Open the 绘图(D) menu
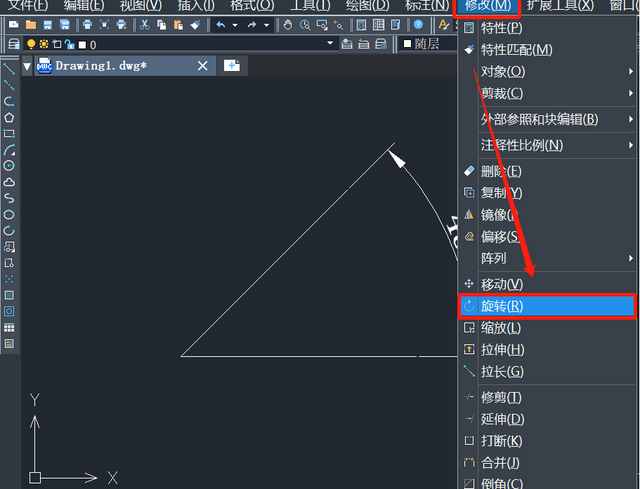The width and height of the screenshot is (640, 489). pyautogui.click(x=367, y=6)
